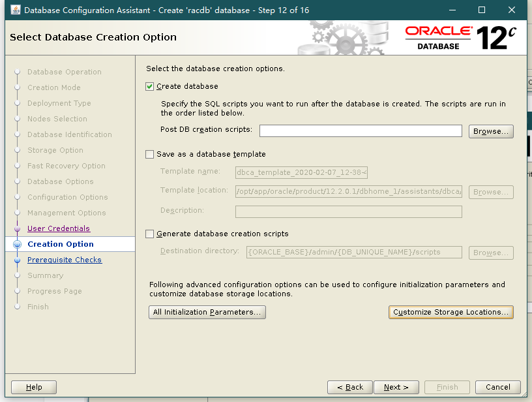Click the Creation Option step bullet
The width and height of the screenshot is (532, 402).
click(x=18, y=244)
